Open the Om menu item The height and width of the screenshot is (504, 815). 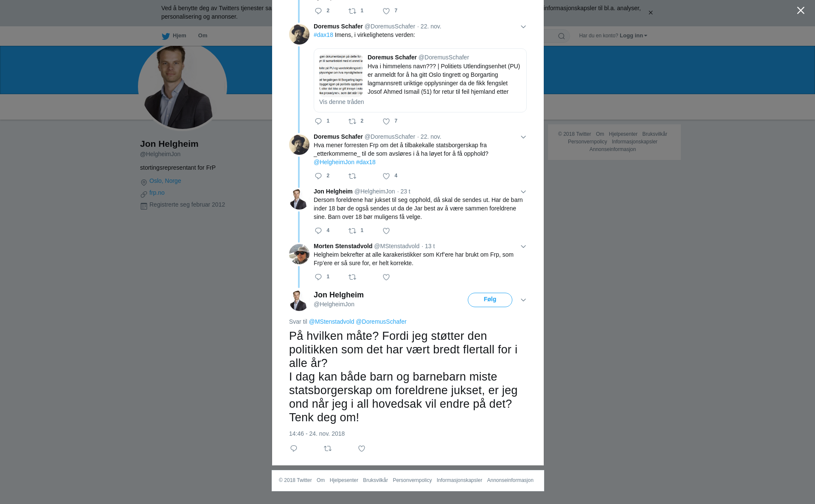[x=203, y=36]
